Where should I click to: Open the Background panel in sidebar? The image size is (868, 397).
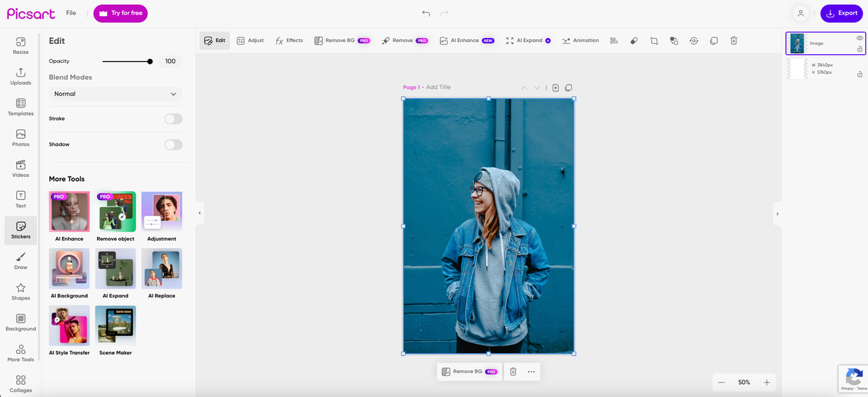20,322
